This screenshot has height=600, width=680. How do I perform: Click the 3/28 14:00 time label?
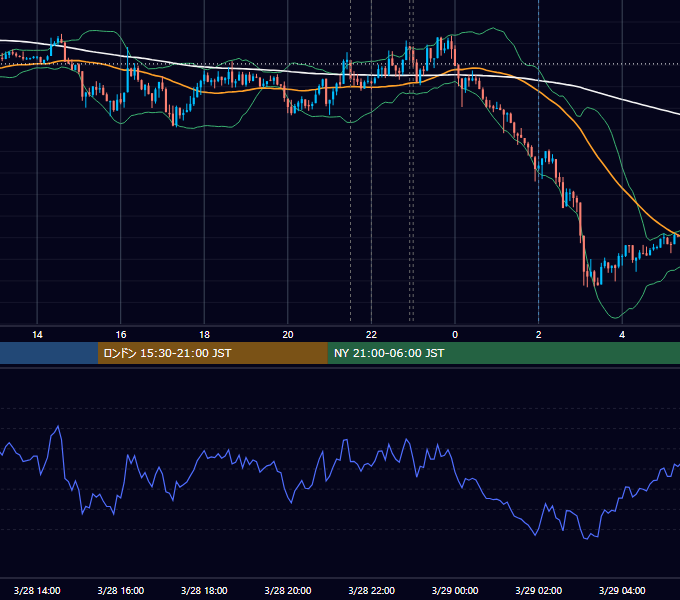[37, 590]
